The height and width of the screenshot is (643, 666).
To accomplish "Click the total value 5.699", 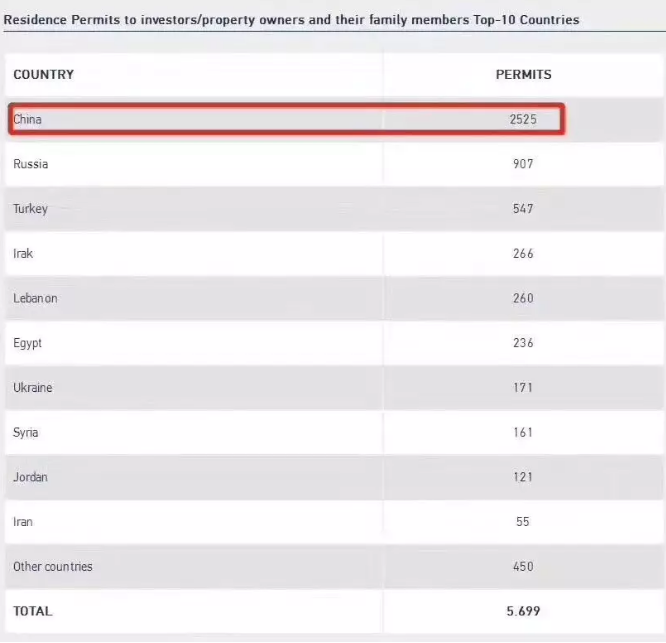I will (x=523, y=611).
